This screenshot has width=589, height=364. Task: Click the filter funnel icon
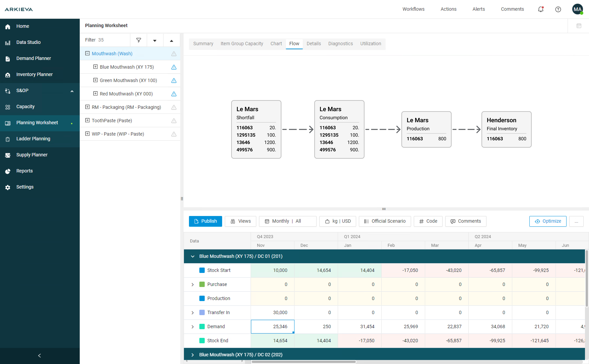(139, 40)
